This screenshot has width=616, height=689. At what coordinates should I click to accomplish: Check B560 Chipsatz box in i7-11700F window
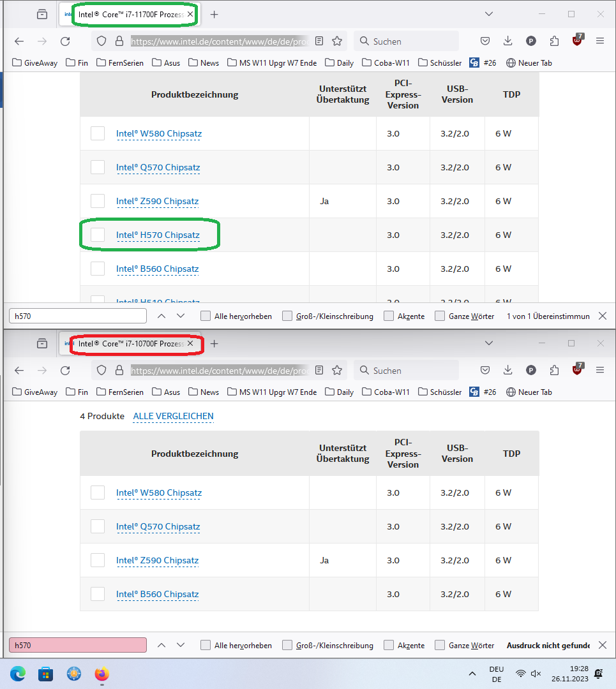(98, 269)
